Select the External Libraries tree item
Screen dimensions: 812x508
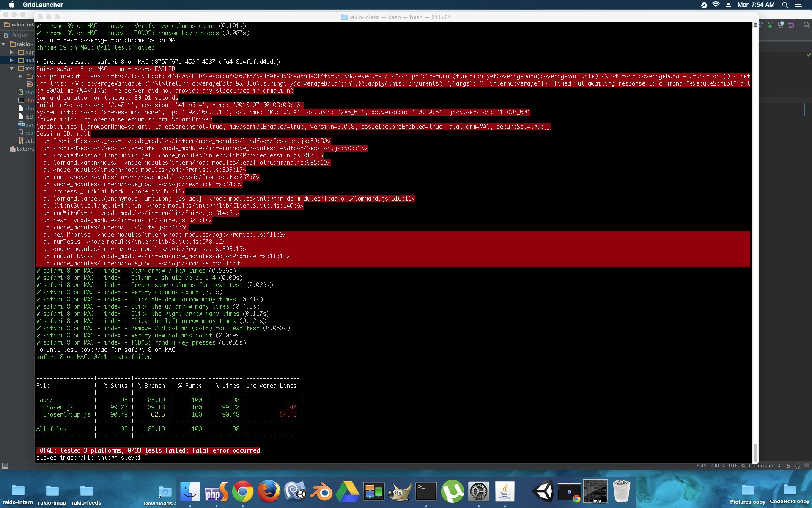[22, 149]
